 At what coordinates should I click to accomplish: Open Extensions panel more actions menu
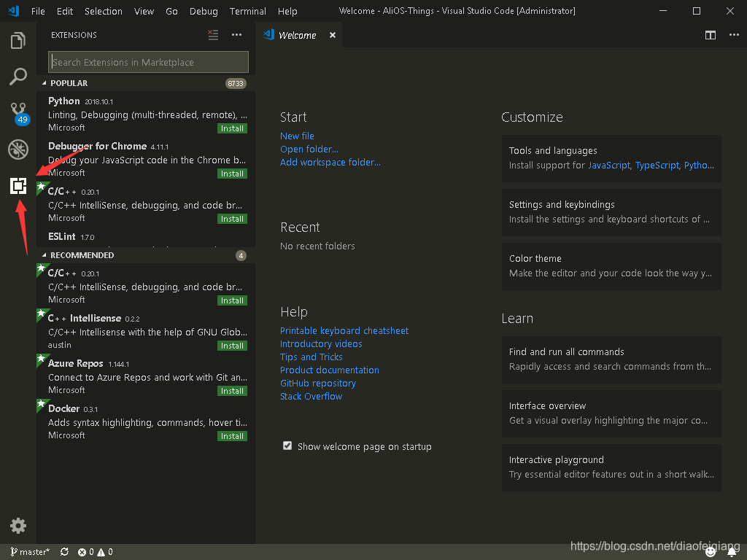pos(237,35)
